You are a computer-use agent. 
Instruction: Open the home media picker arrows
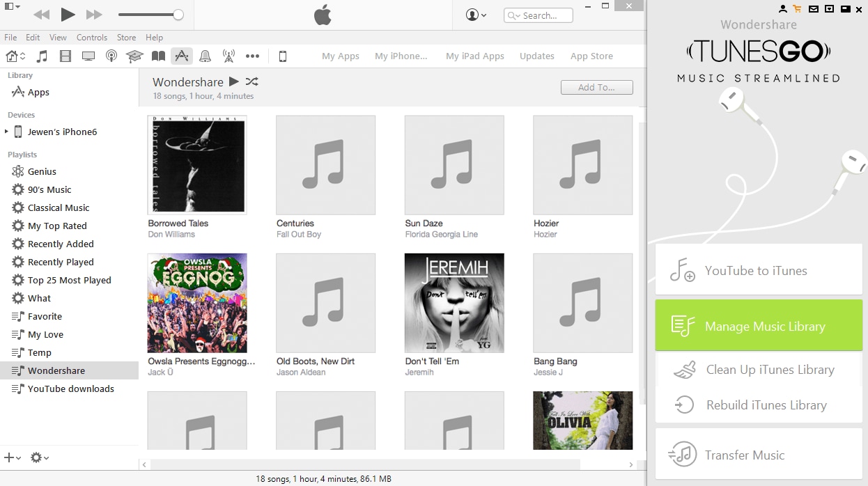[23, 56]
